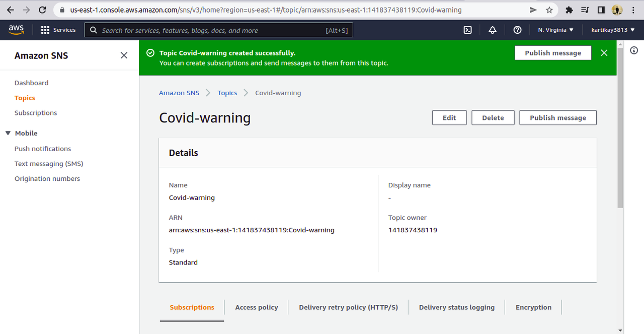This screenshot has width=644, height=334.
Task: Open Push notifications in sidebar
Action: pos(43,149)
